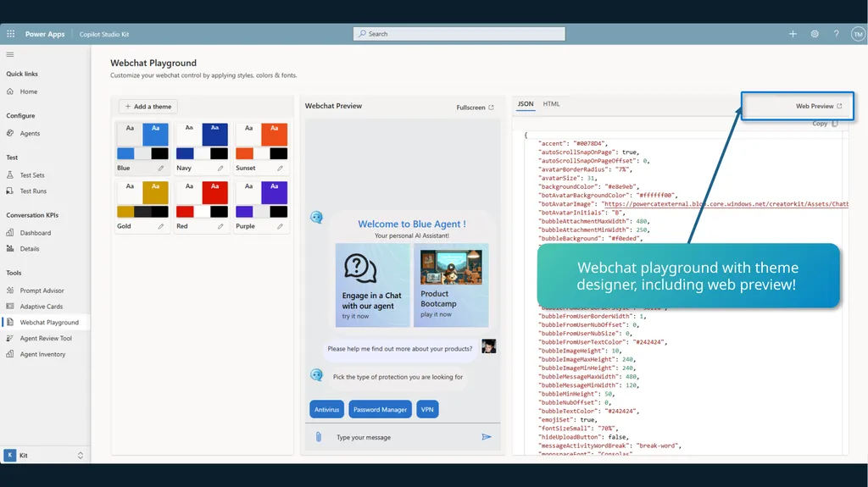Click the plus icon in the top bar
The image size is (868, 487).
(793, 34)
